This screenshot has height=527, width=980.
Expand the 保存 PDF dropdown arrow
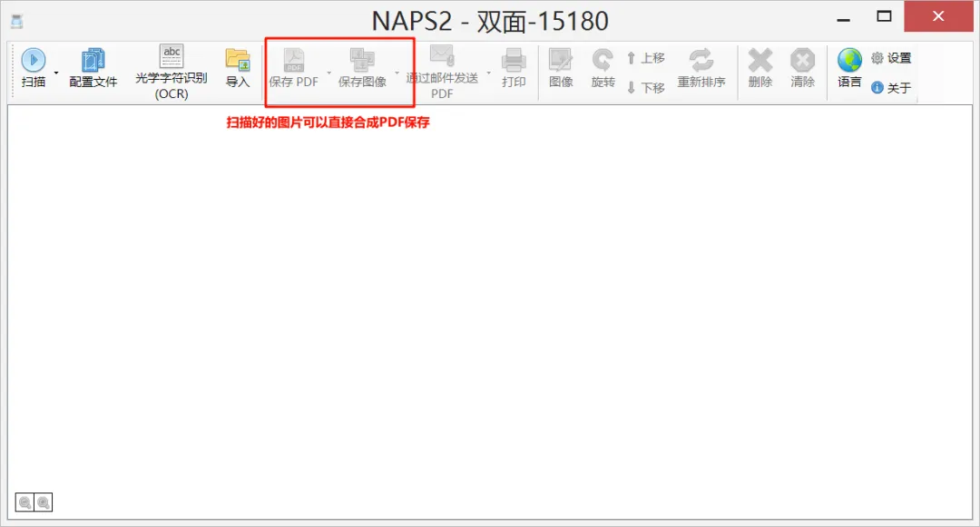329,73
